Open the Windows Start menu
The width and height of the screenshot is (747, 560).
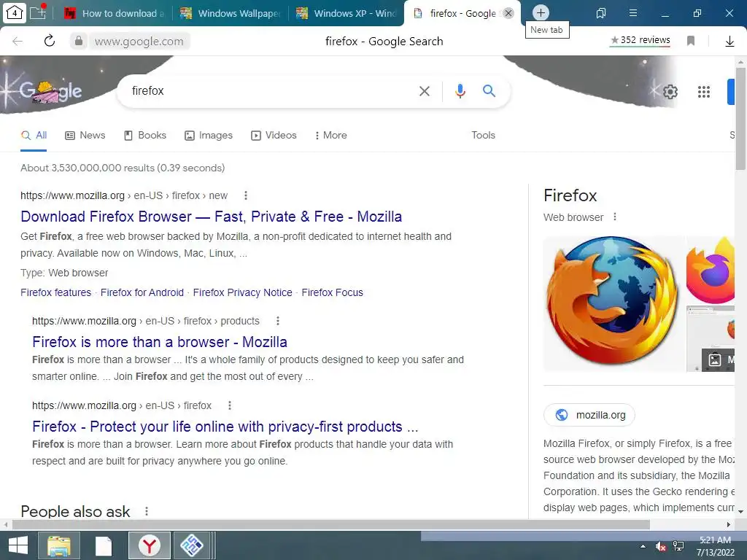pos(18,545)
